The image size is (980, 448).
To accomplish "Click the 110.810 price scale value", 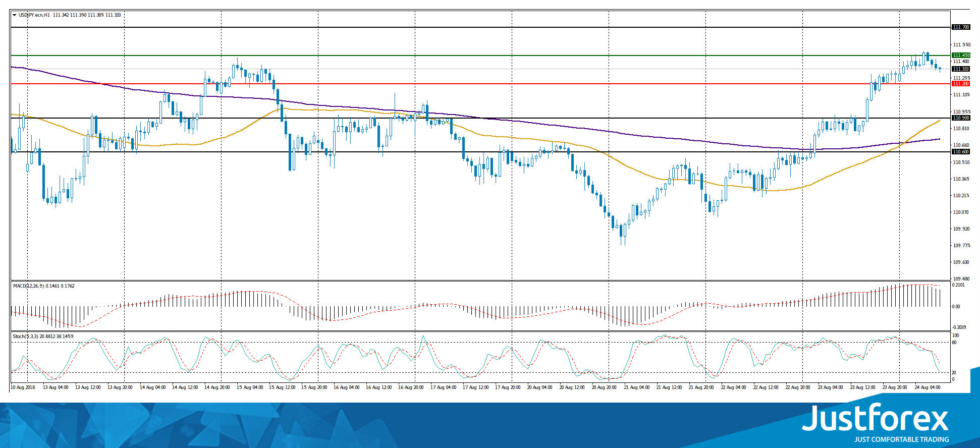I will coord(961,128).
